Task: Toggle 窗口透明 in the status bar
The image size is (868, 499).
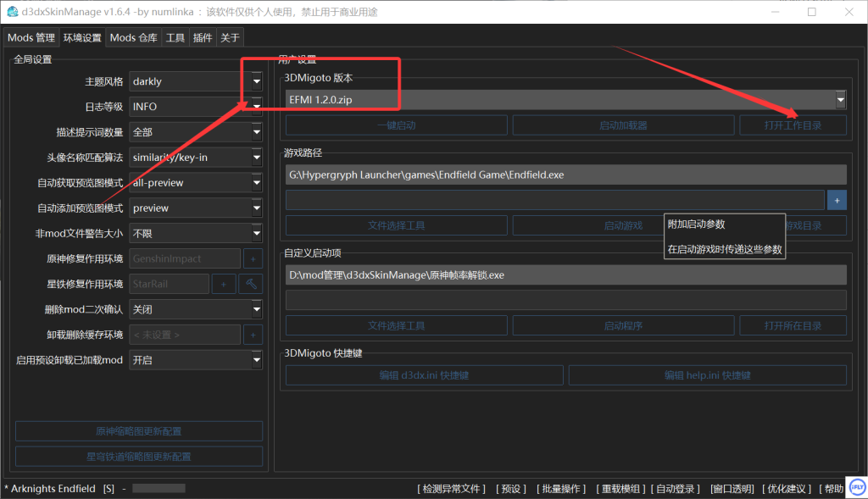Action: pos(732,489)
